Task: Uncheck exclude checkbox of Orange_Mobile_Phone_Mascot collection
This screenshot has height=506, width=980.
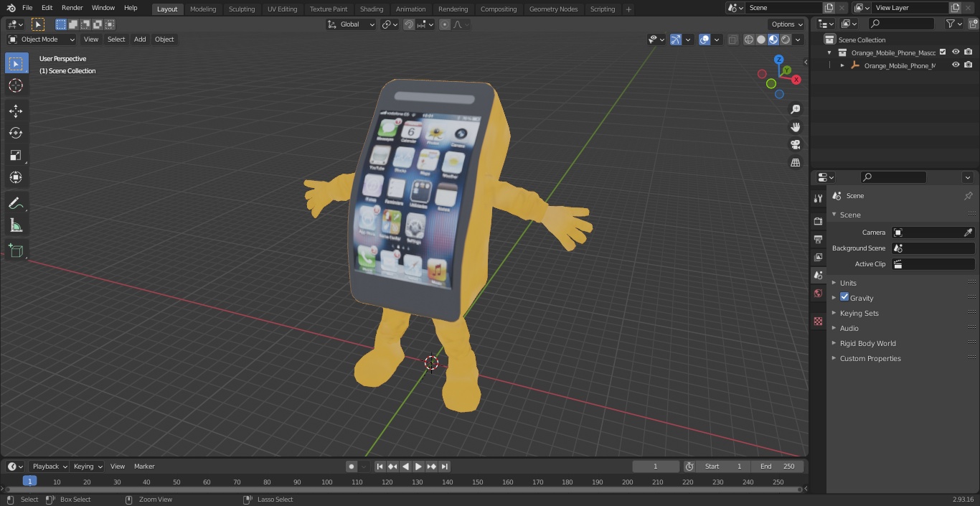Action: (x=943, y=52)
